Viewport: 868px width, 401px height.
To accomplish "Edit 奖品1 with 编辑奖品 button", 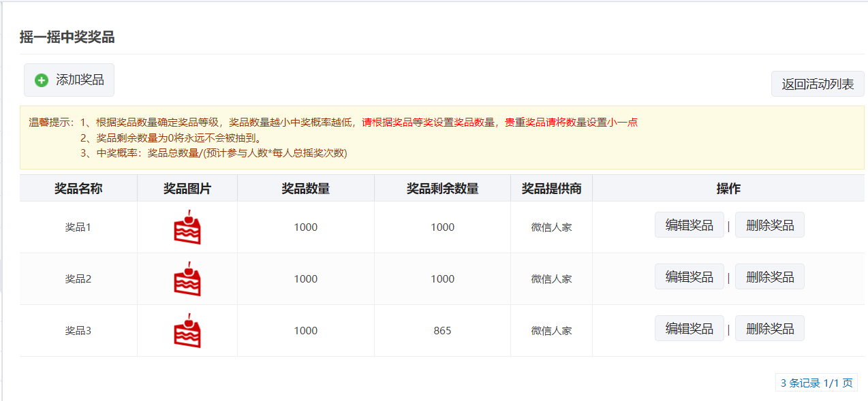I will point(689,225).
